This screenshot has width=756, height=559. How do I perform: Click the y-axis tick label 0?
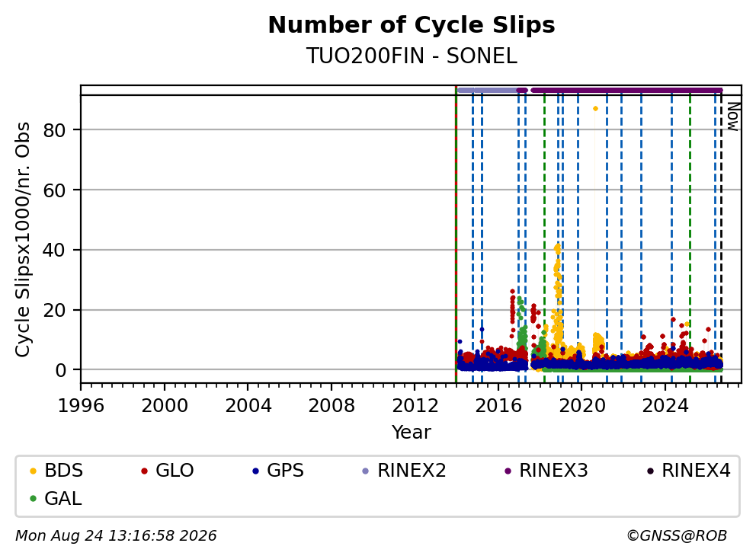point(61,371)
